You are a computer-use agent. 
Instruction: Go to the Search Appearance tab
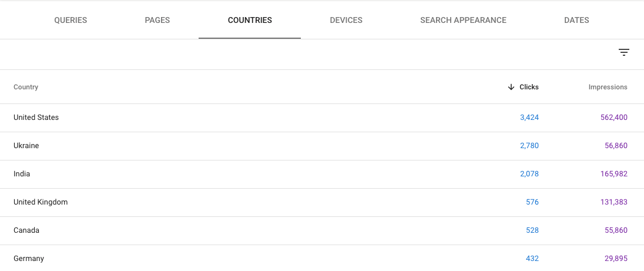(463, 20)
